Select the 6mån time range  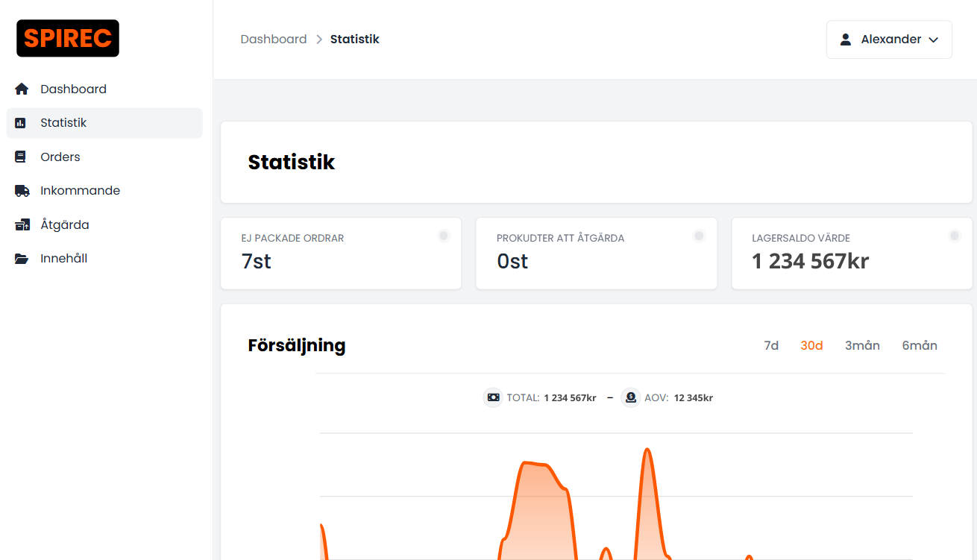(920, 345)
